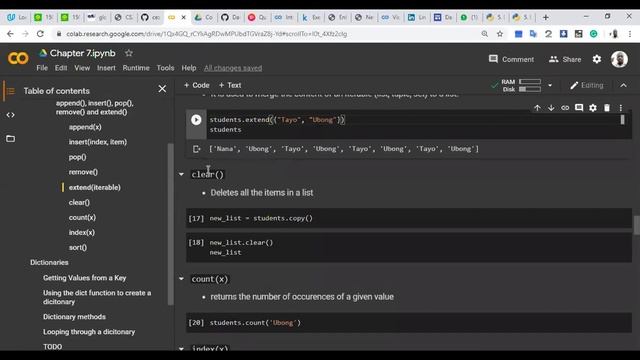Click the RAM usage bar
Screen dimensions: 640x360
coord(530,82)
